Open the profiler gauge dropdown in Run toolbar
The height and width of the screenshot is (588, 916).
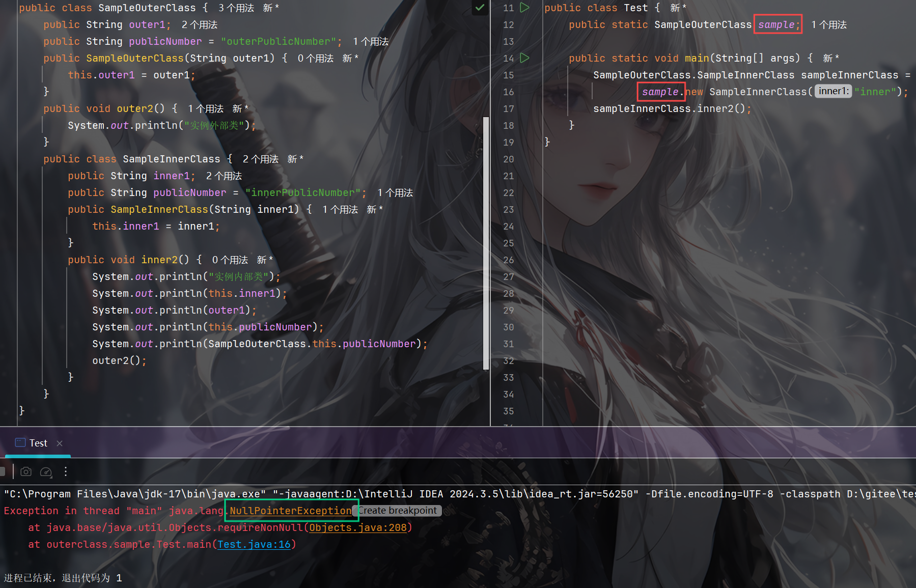coord(46,472)
